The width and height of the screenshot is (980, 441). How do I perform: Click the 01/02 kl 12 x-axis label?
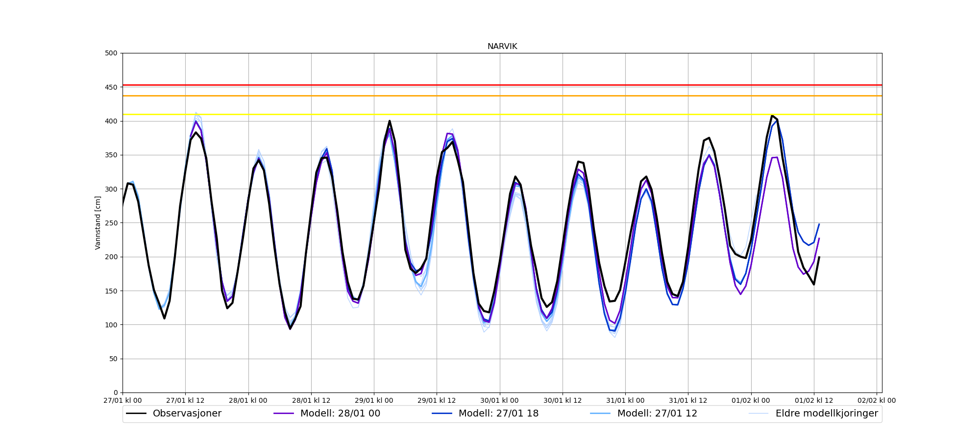(814, 400)
